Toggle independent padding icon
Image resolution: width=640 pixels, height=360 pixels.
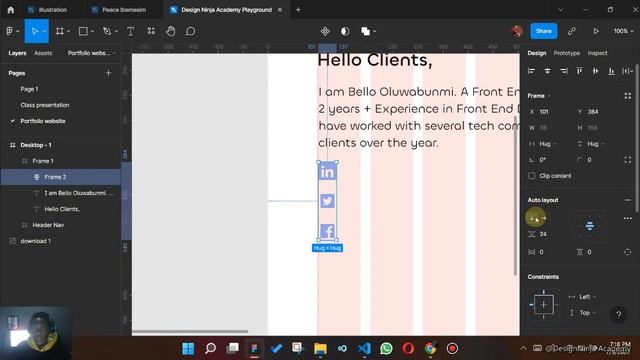click(x=627, y=252)
